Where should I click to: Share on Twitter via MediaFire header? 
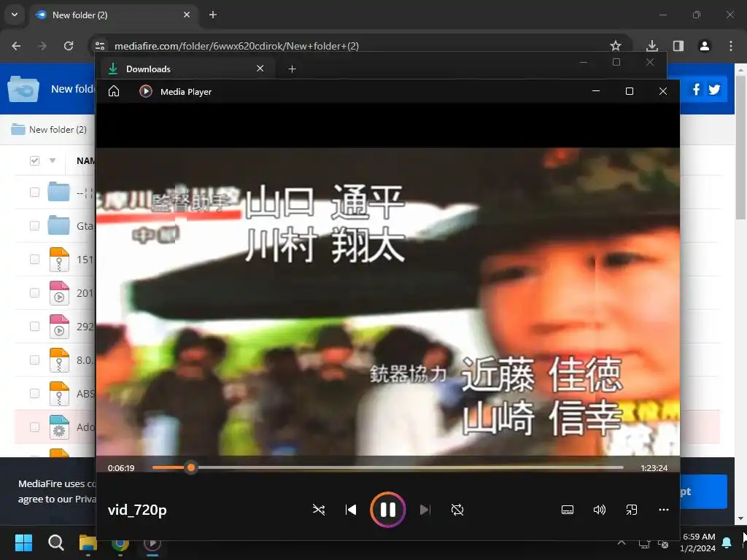tap(714, 89)
